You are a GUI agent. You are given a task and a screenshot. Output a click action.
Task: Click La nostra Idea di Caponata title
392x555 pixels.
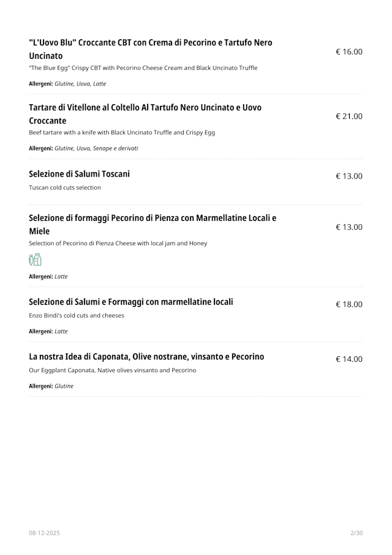coord(146,356)
